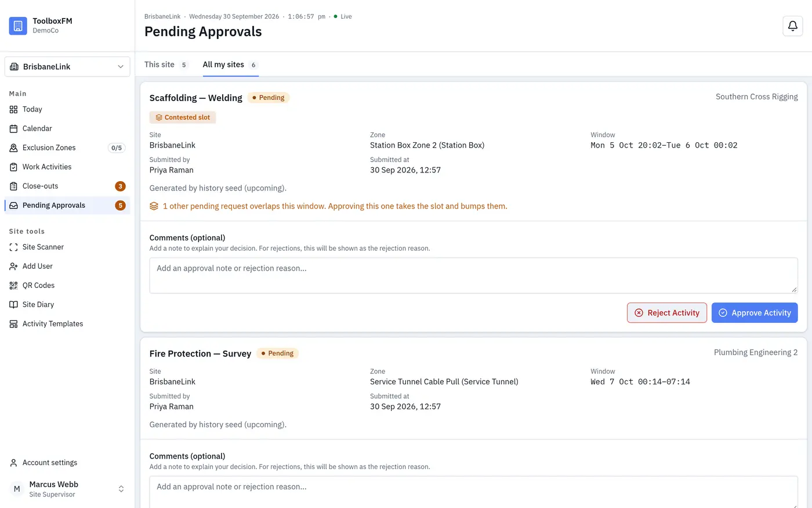Click the Account settings person icon
This screenshot has height=508, width=812.
(13, 463)
